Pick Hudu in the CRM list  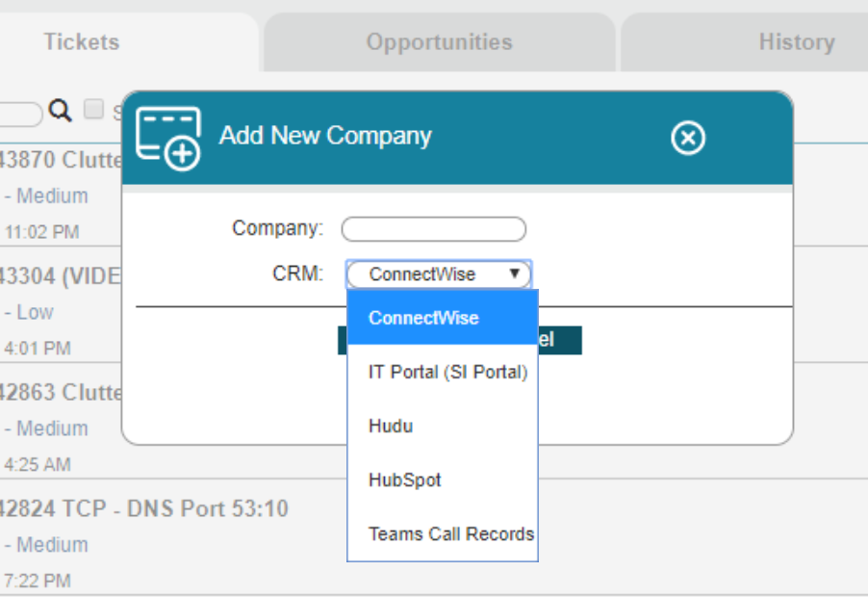tap(443, 426)
